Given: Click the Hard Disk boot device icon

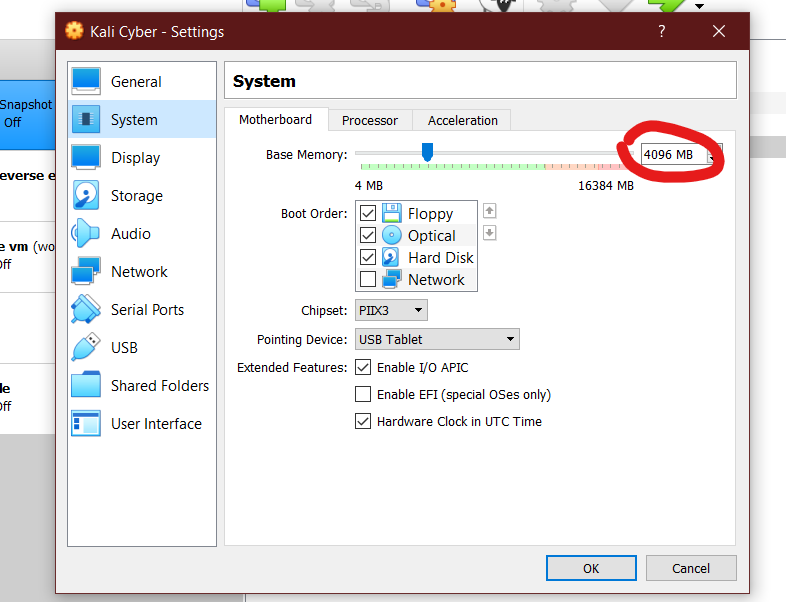Looking at the screenshot, I should pyautogui.click(x=390, y=257).
